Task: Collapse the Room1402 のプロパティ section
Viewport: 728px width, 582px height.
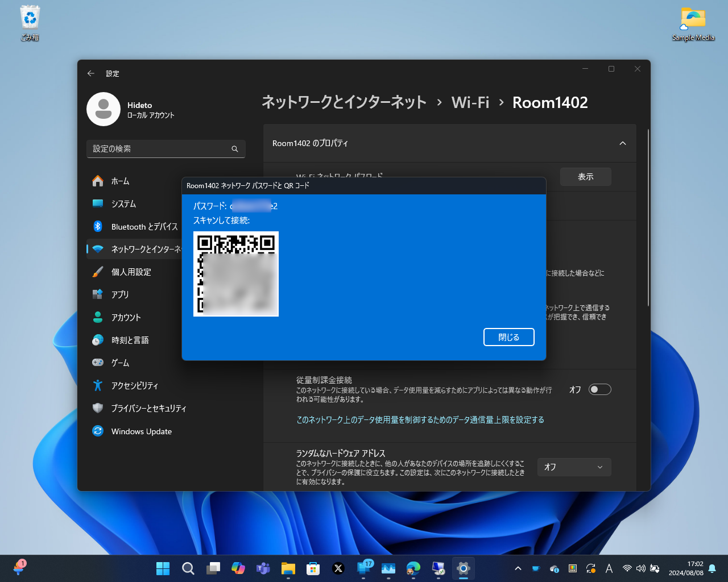Action: (622, 143)
